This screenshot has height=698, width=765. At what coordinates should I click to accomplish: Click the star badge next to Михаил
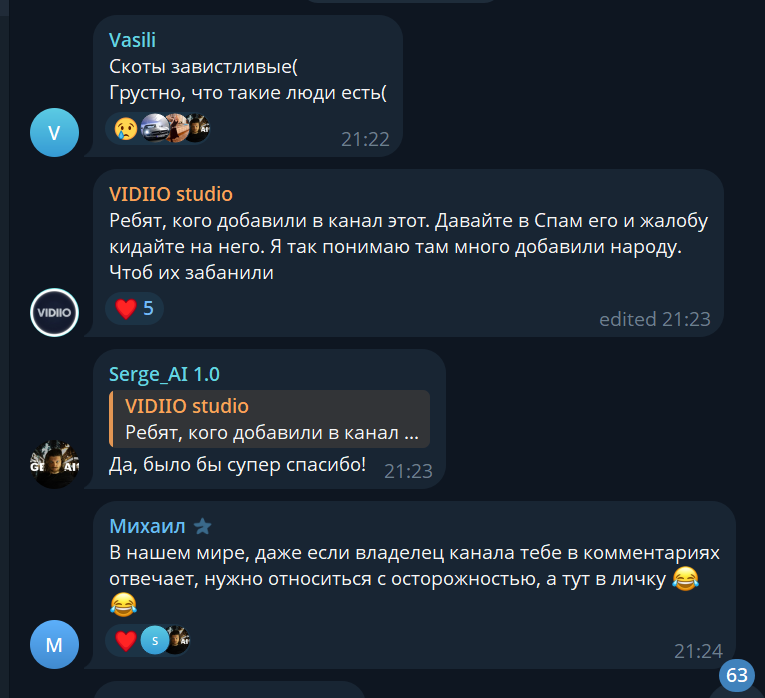[202, 526]
